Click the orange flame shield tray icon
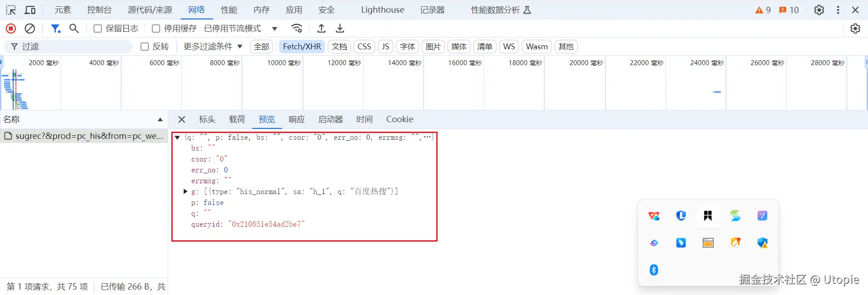Viewport: 868px width, 295px height. (736, 243)
